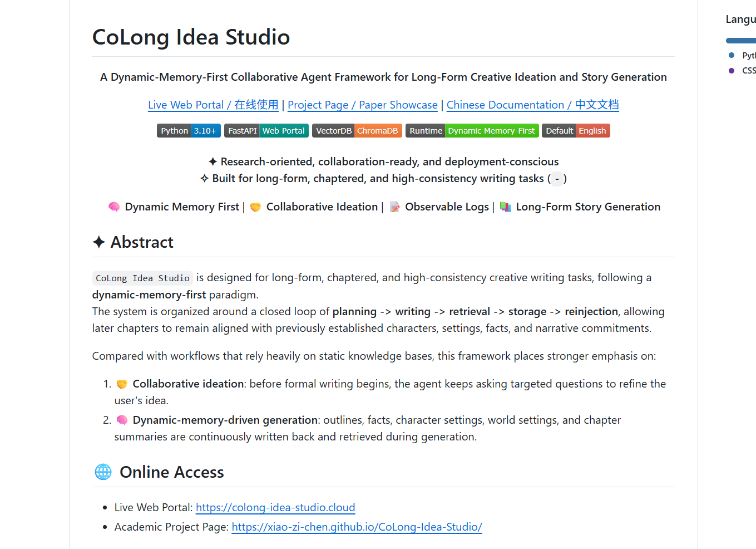The height and width of the screenshot is (549, 756).
Task: Click the Runtime Dynamic Memory-First badge
Action: 472,130
